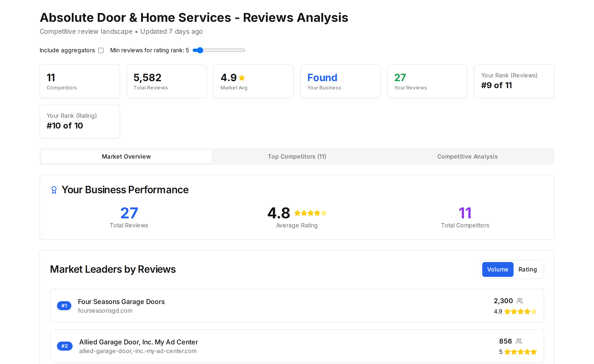Click the 856 review count
594x364 pixels.
coord(505,341)
